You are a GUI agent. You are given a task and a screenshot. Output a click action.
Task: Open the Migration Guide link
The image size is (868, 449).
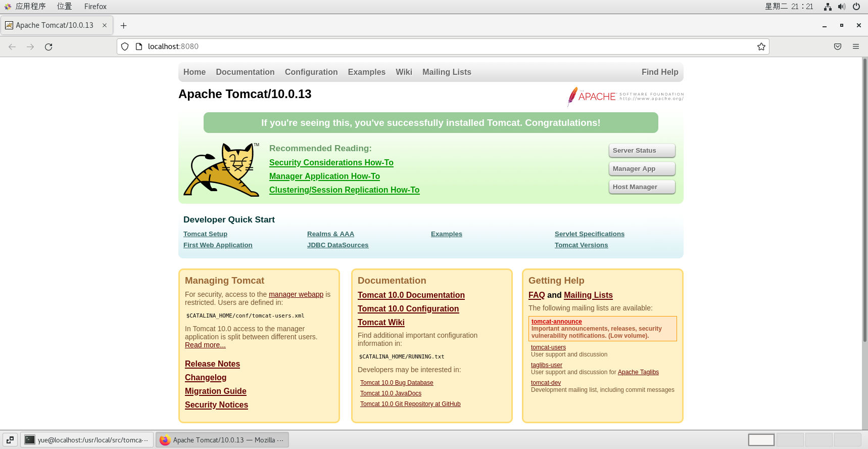point(216,391)
